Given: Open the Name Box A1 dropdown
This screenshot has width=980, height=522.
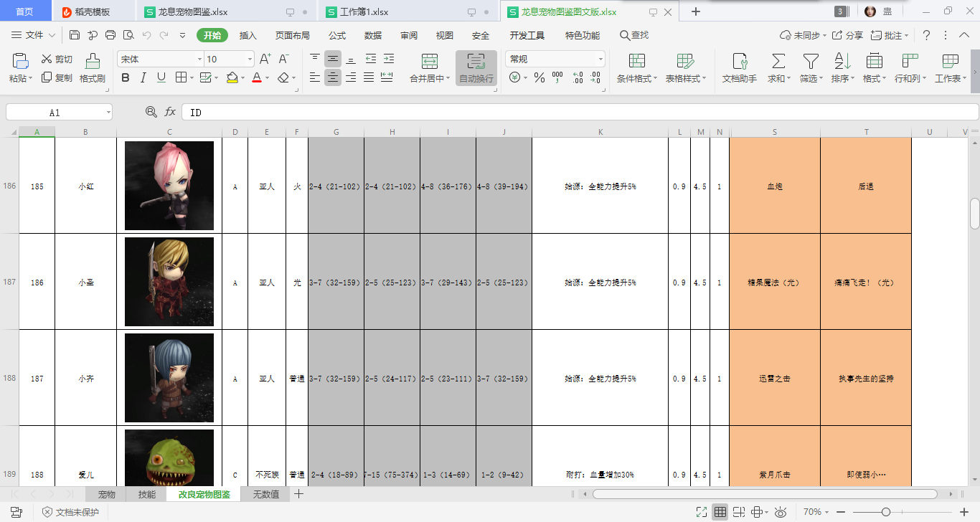Looking at the screenshot, I should [108, 113].
